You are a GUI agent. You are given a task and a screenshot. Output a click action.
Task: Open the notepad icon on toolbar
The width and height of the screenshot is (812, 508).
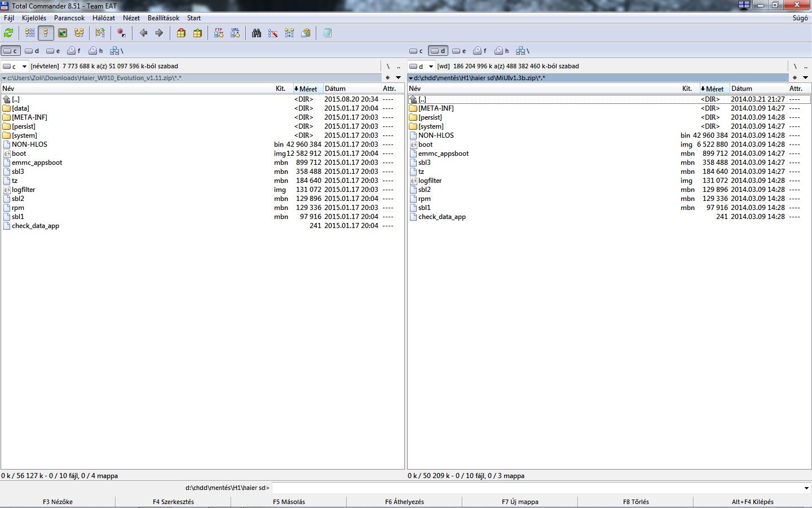click(327, 33)
